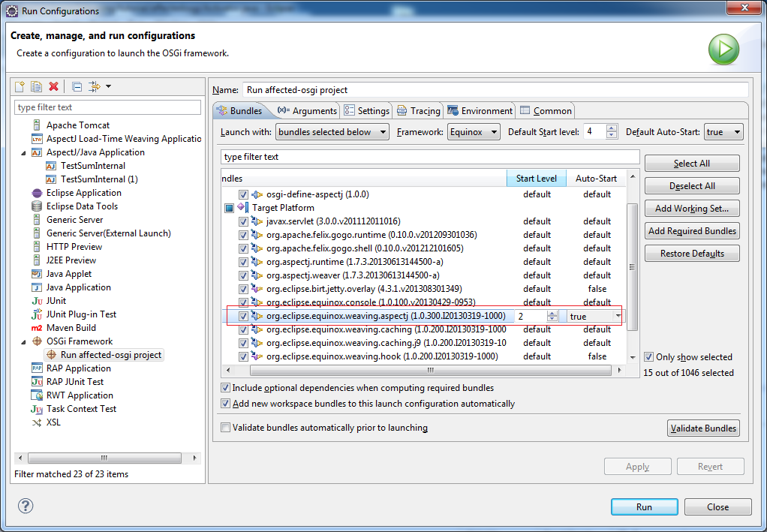The width and height of the screenshot is (767, 532).
Task: Increase start level for weaving.aspectj bundle
Action: 552,314
